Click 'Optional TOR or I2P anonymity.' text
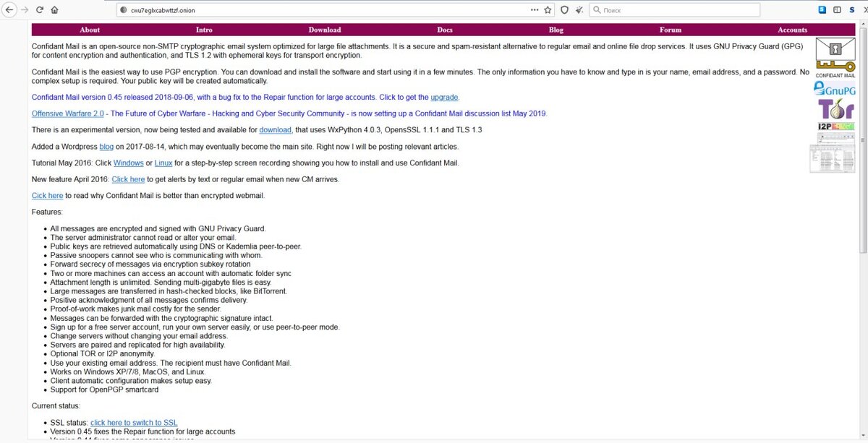Viewport: 868px width, 443px height. click(103, 354)
